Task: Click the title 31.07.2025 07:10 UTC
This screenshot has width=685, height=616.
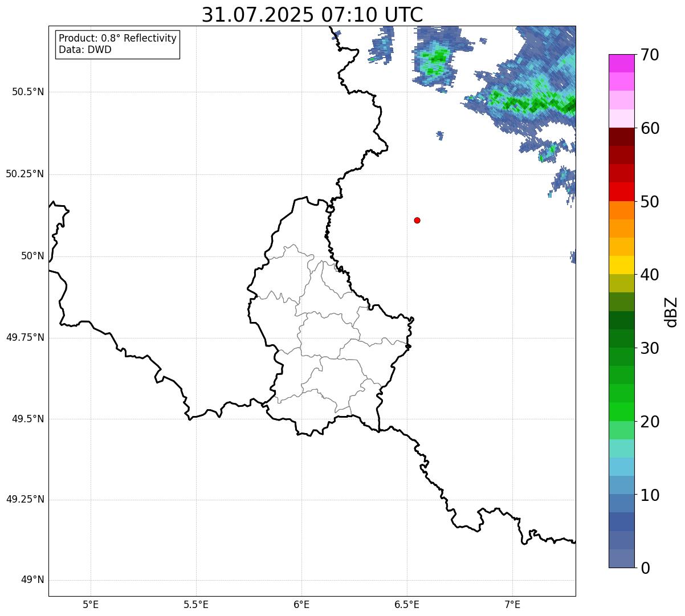Action: coord(312,15)
